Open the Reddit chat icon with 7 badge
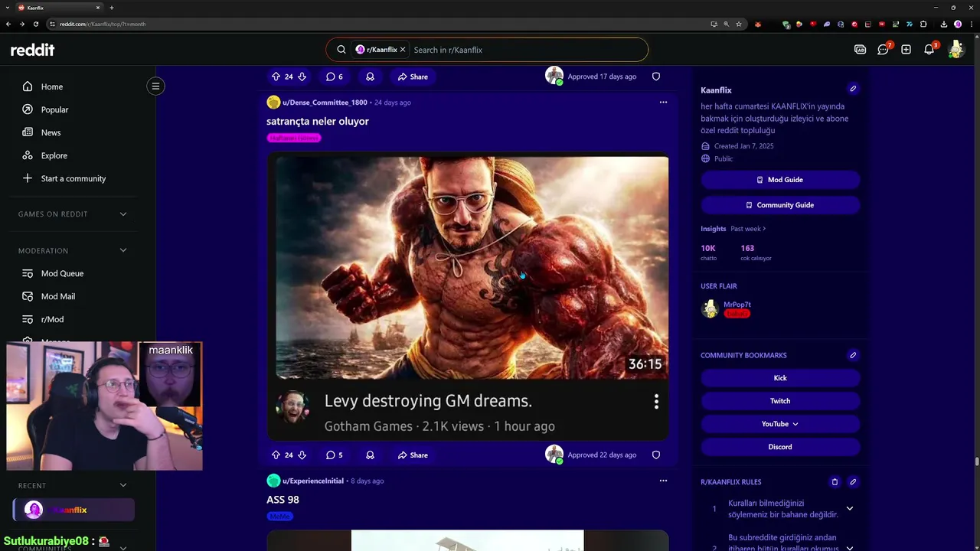This screenshot has height=551, width=980. (884, 49)
